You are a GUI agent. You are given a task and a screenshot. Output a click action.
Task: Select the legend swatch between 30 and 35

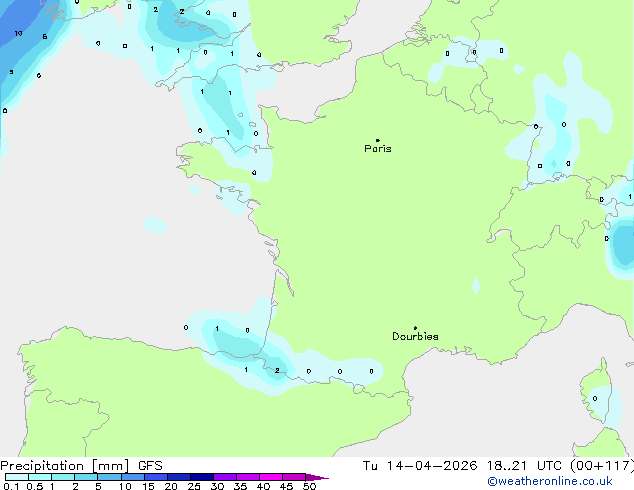pyautogui.click(x=225, y=477)
